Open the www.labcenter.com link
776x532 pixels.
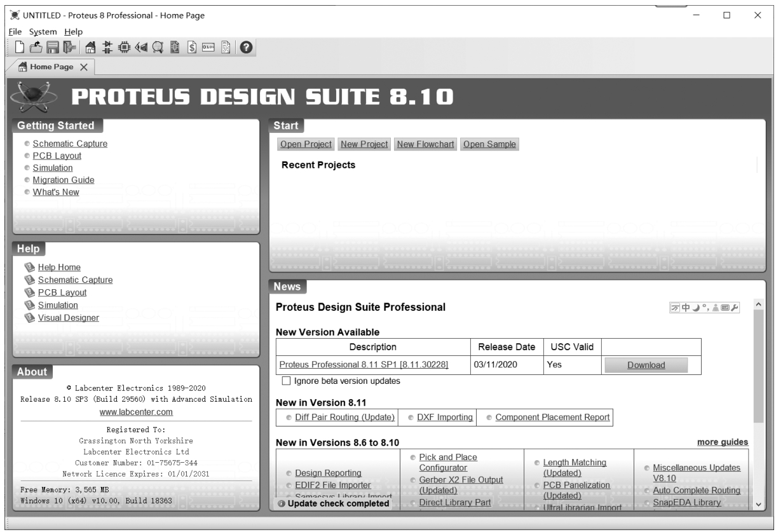[x=136, y=412]
